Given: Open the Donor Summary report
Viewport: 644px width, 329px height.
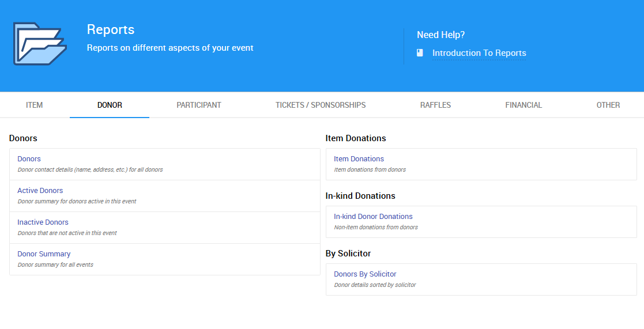Looking at the screenshot, I should pyautogui.click(x=44, y=254).
